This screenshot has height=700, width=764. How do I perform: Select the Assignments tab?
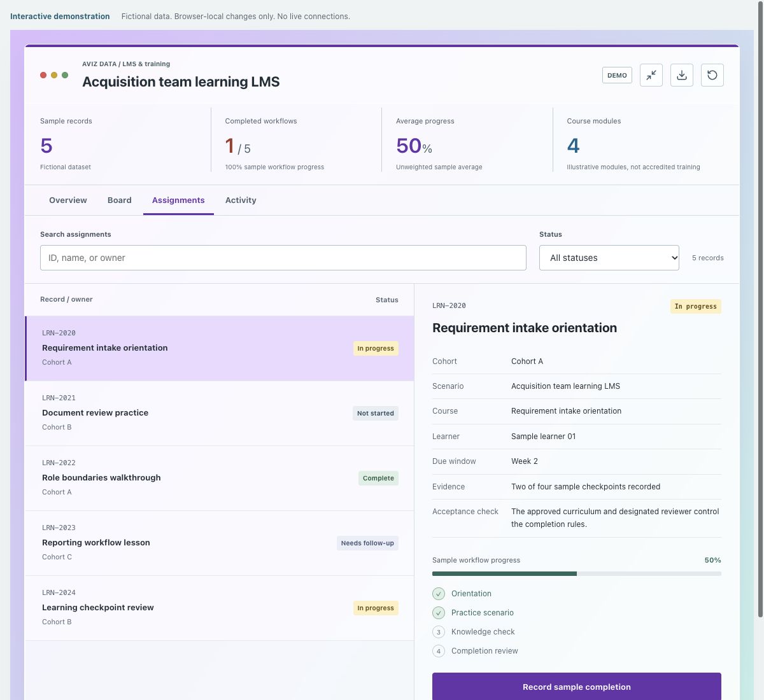(x=178, y=200)
